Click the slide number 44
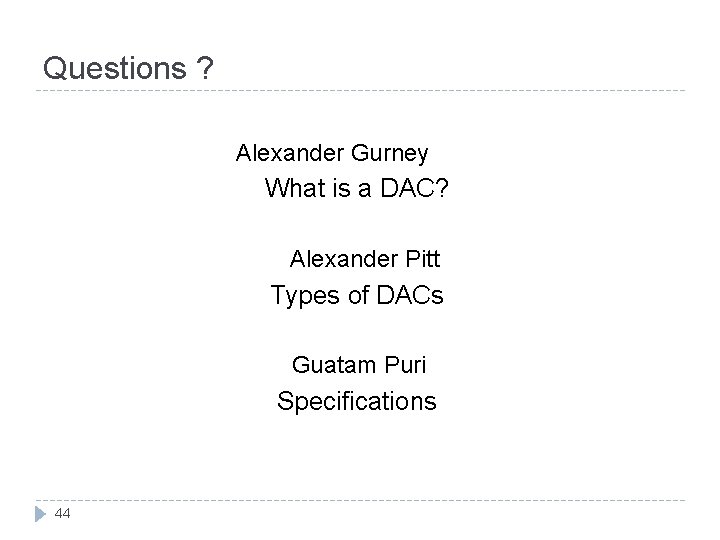720x540 pixels. pyautogui.click(x=64, y=513)
